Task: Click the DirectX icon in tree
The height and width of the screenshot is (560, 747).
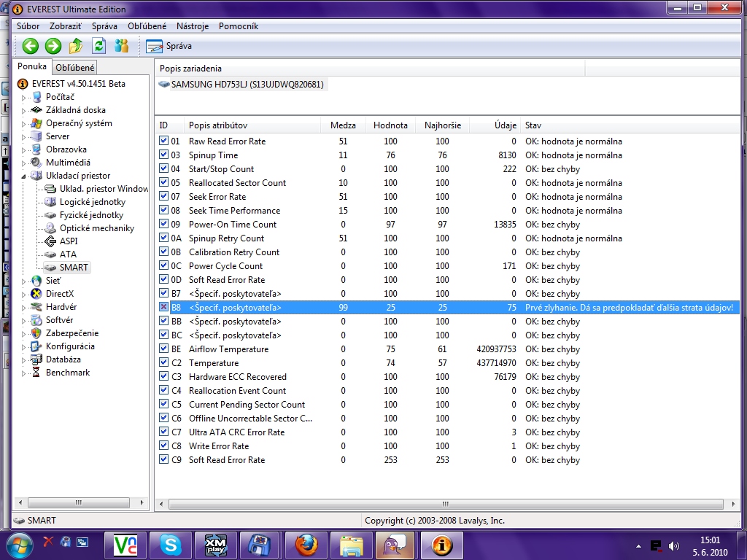Action: (x=36, y=294)
